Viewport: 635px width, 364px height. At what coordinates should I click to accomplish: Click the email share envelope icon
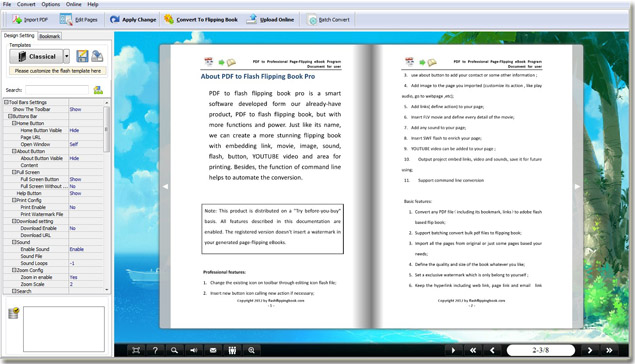coord(213,350)
